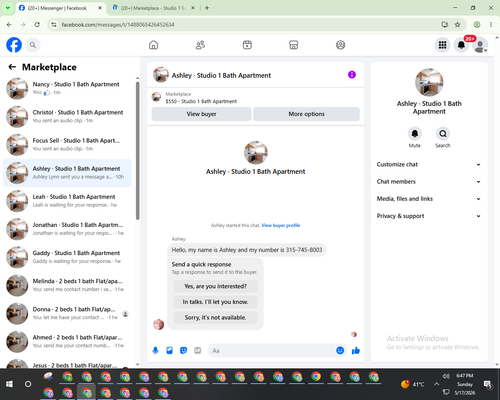
Task: Expand the Chat members section
Action: (429, 182)
